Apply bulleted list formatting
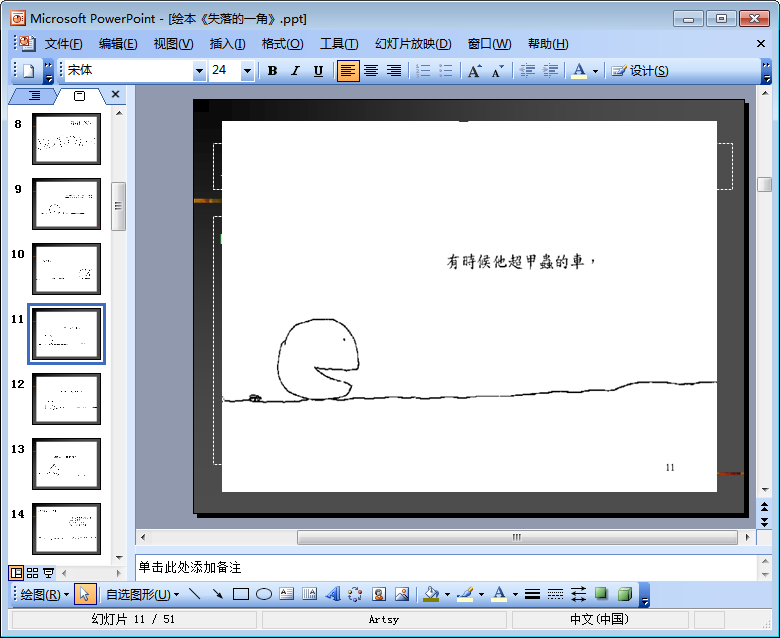Image resolution: width=780 pixels, height=638 pixels. coord(446,71)
